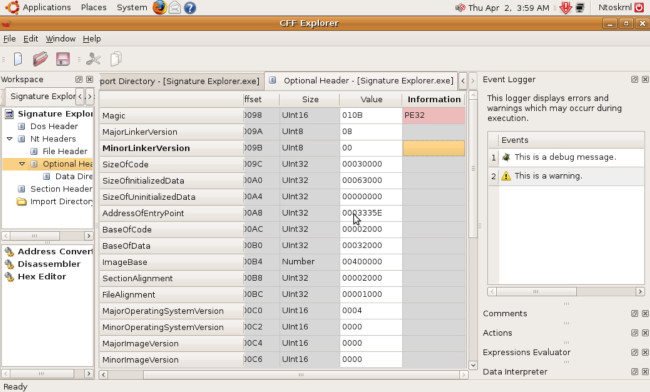
Task: Float the Event Logger panel
Action: [x=634, y=79]
